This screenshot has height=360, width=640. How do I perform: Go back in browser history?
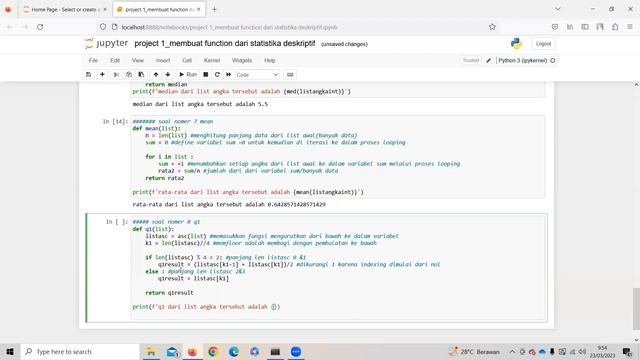click(x=10, y=27)
